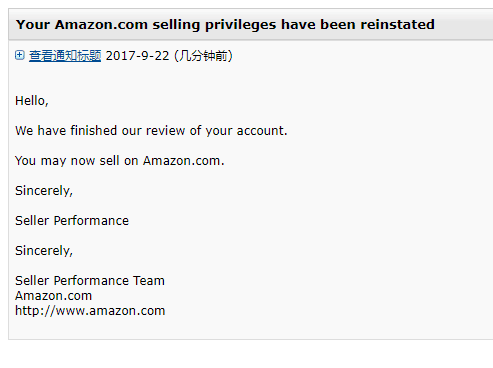
Task: Click the (几分钟前) timestamp text
Action: point(203,56)
